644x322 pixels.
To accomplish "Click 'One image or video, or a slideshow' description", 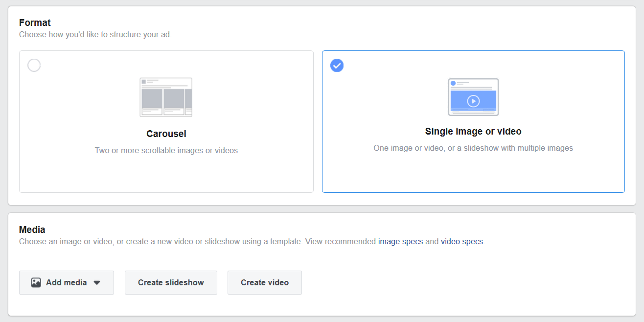I will (x=473, y=148).
